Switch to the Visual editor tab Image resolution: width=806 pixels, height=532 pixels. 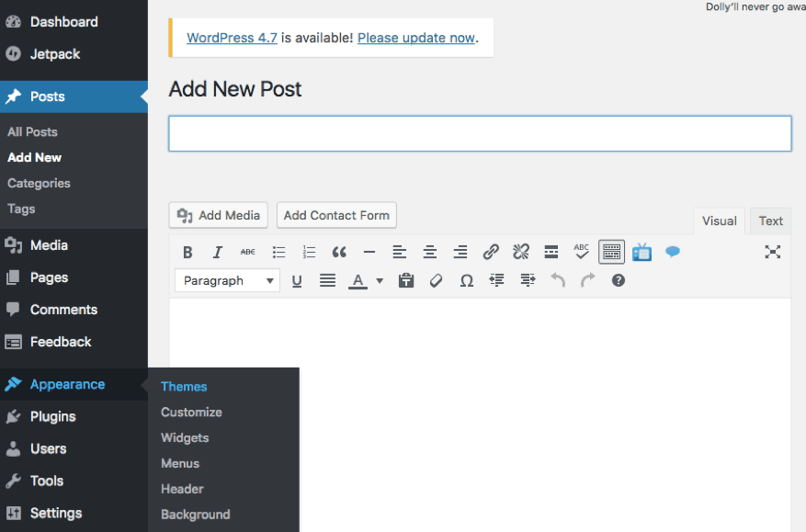click(719, 221)
